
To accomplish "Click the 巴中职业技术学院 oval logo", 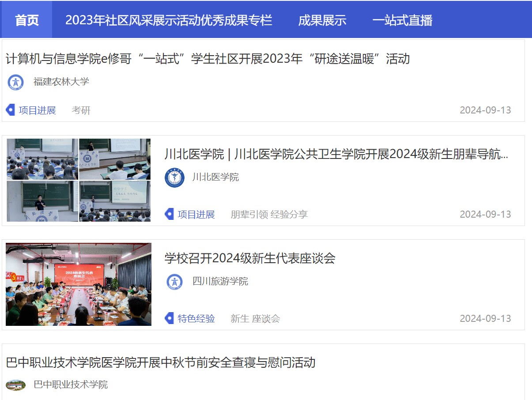I will click(x=16, y=385).
